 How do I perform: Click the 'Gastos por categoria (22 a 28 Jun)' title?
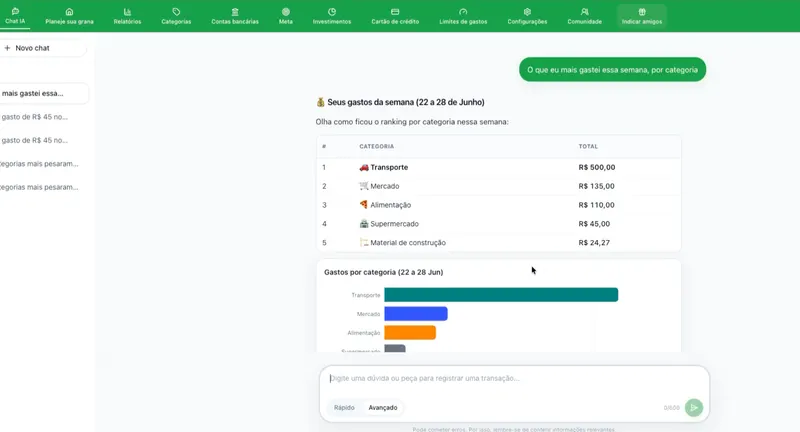384,272
